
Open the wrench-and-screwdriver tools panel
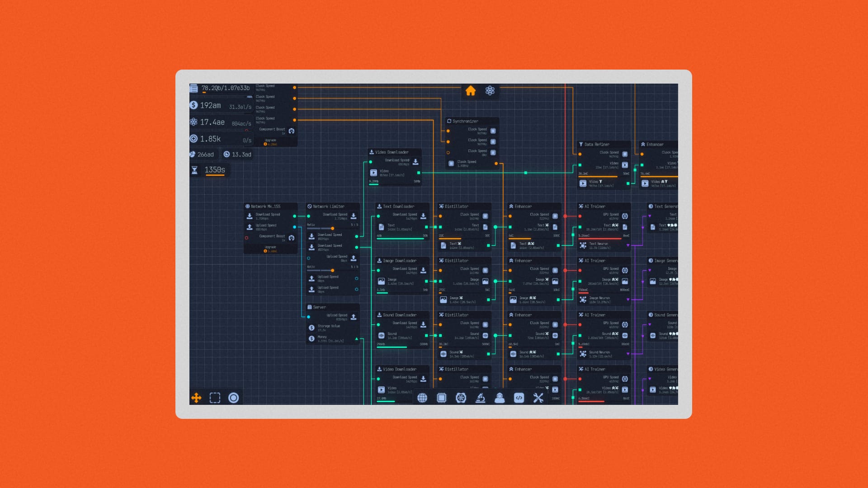538,398
